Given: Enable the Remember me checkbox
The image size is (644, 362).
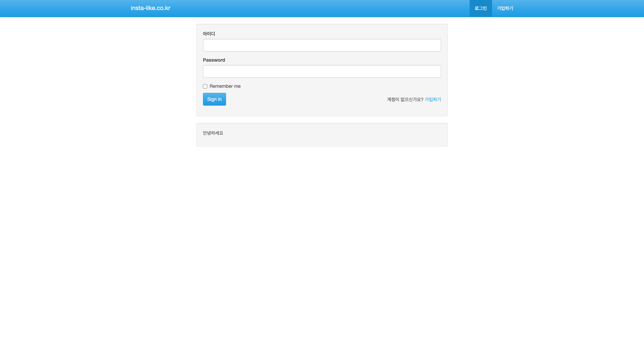Looking at the screenshot, I should pyautogui.click(x=205, y=86).
